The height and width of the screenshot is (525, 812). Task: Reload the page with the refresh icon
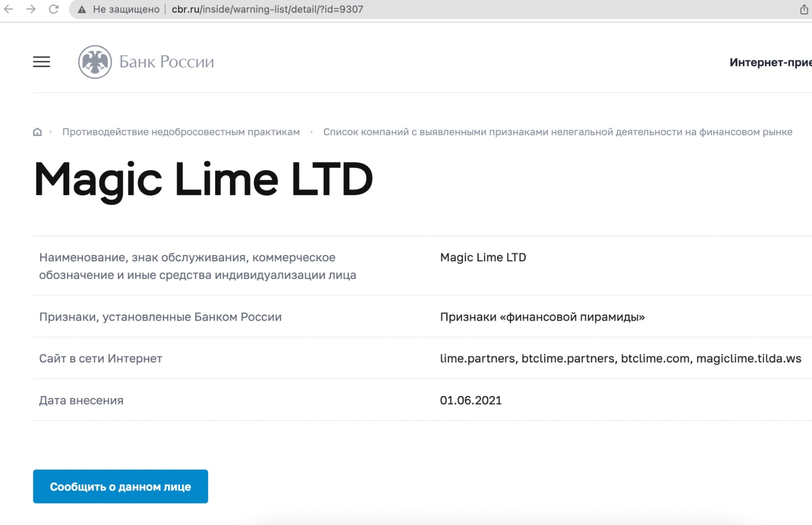click(54, 9)
